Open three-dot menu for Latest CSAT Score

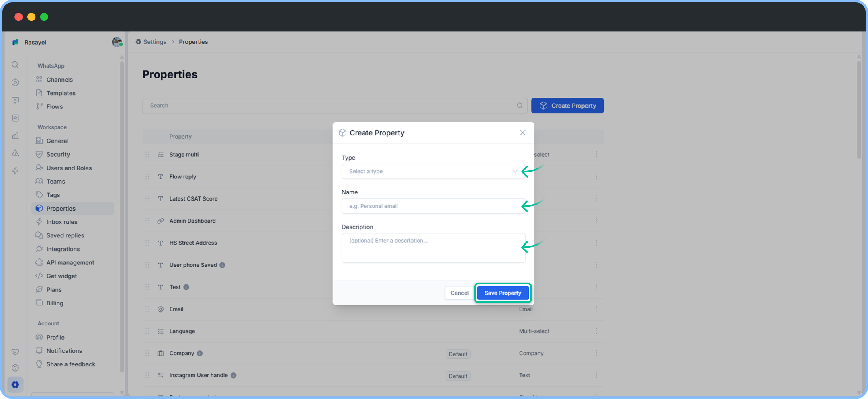[x=596, y=198]
